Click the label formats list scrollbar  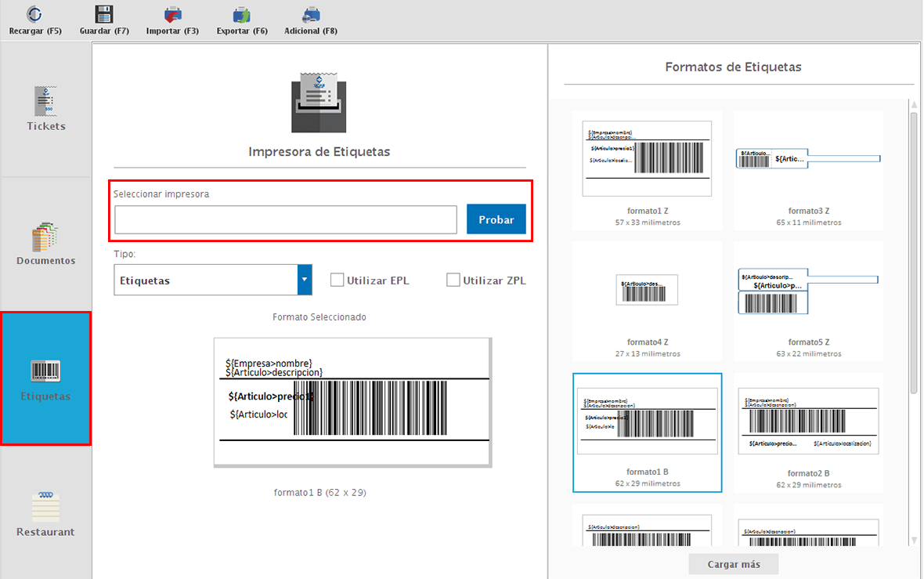point(913,251)
